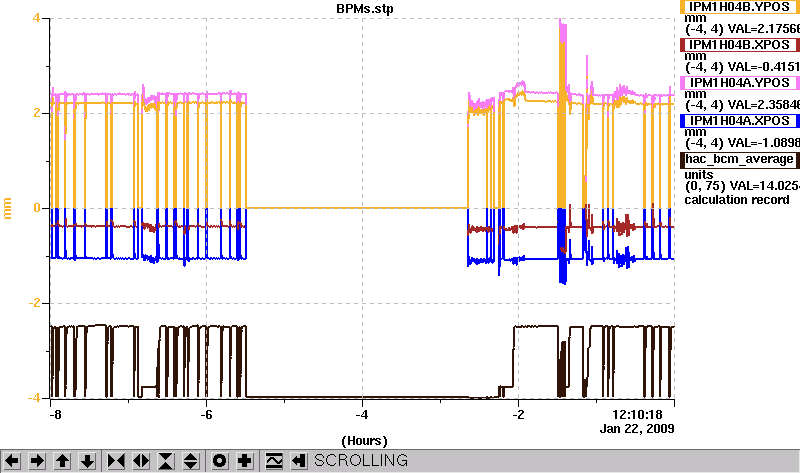Select the IPM1H04B.XPOS curve legend

tap(739, 45)
